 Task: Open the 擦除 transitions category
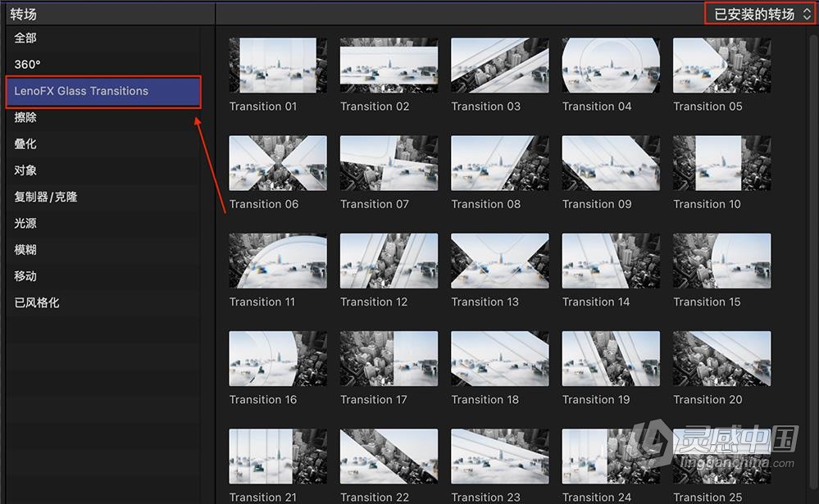tap(25, 117)
